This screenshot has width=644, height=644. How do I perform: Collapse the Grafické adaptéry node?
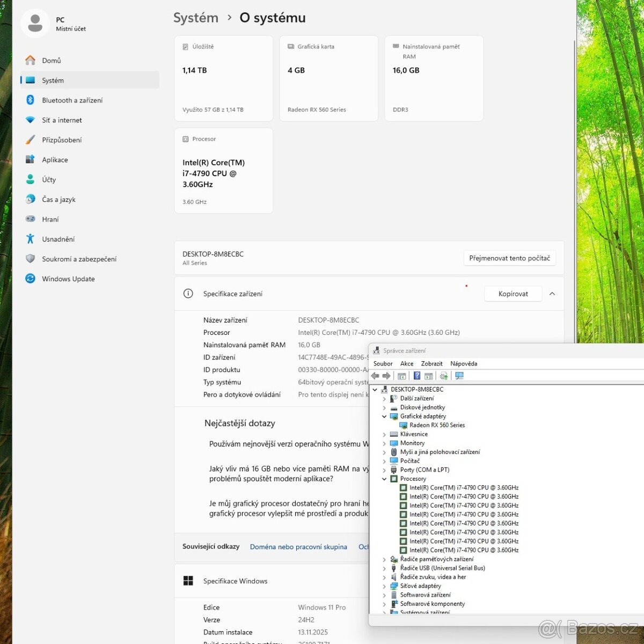384,416
